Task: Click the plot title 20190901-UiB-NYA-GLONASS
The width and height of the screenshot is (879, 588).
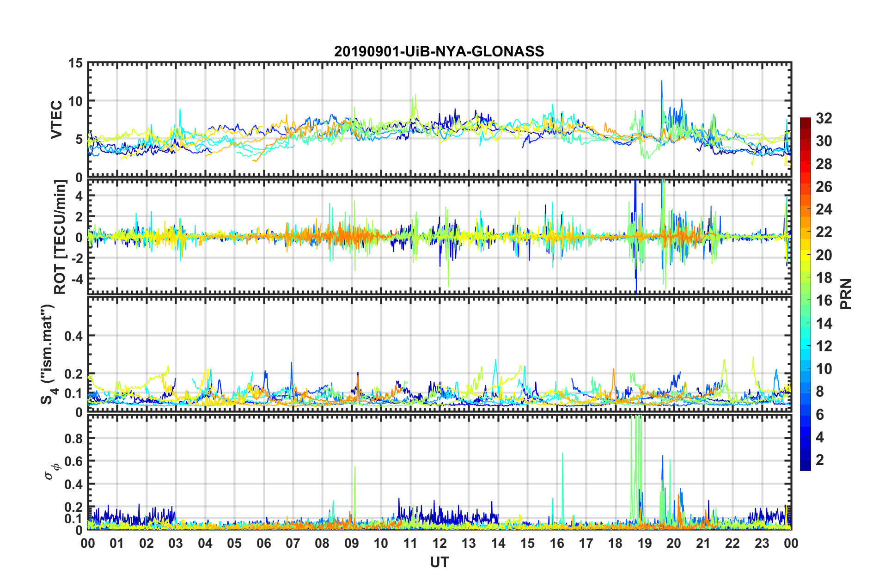Action: pos(439,51)
